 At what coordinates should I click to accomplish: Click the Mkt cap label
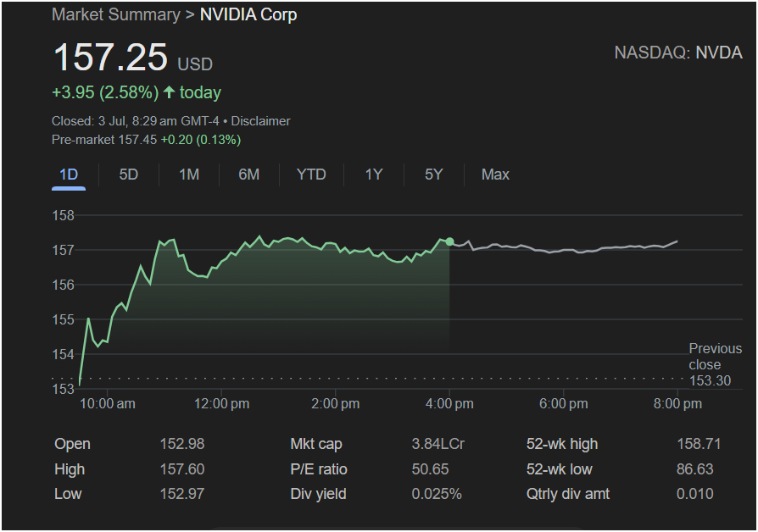pyautogui.click(x=316, y=444)
